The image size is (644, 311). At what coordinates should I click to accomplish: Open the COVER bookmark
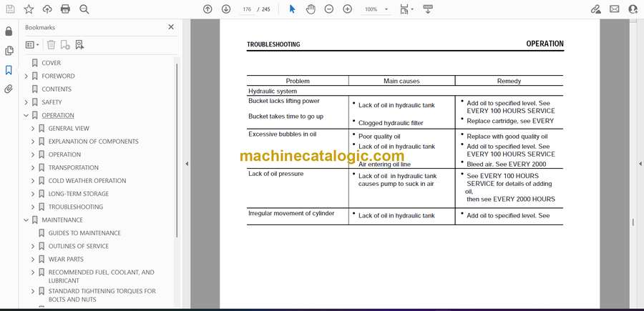pos(51,63)
